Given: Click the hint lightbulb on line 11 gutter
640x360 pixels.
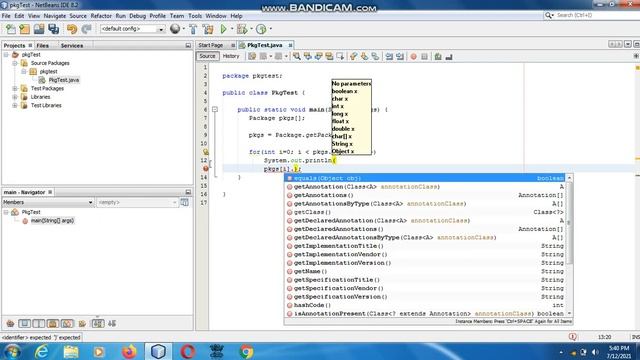Looking at the screenshot, I should click(206, 152).
